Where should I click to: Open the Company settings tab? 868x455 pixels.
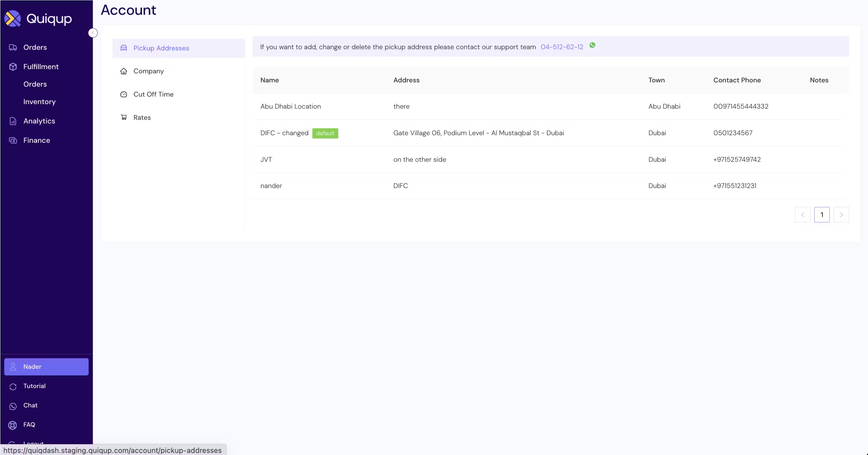(x=148, y=71)
